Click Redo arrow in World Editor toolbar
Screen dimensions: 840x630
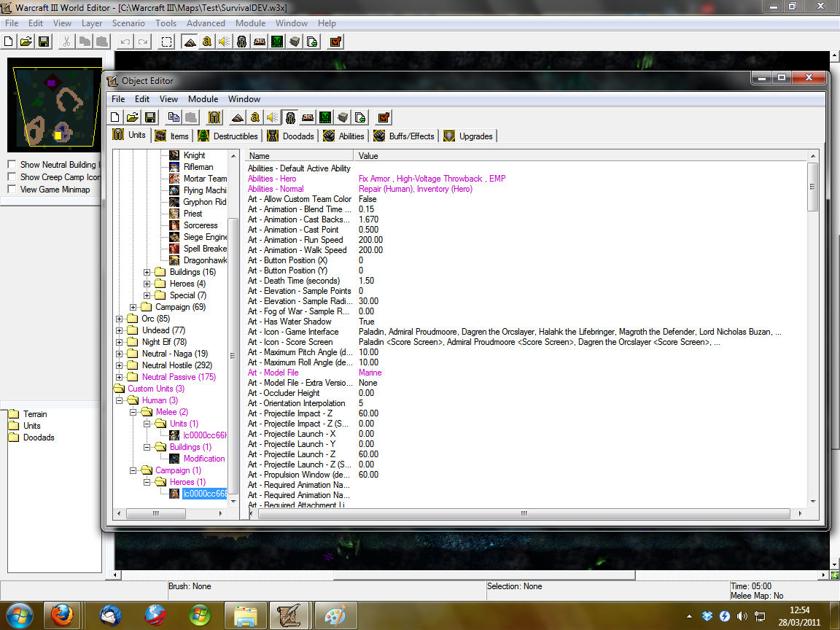point(143,42)
